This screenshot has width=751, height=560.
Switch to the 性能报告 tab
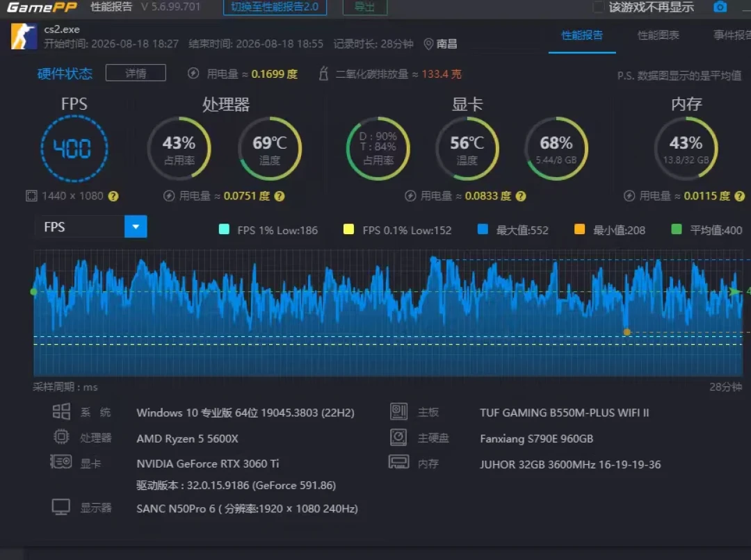(582, 35)
